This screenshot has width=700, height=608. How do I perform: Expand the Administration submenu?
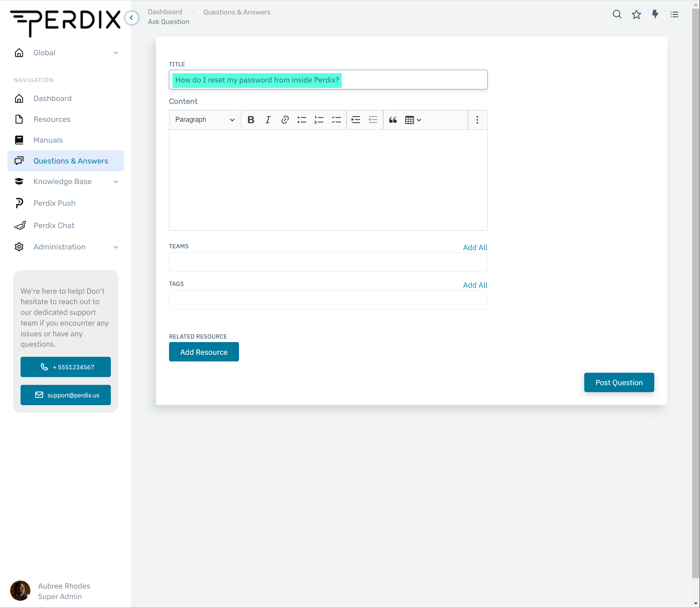pyautogui.click(x=116, y=247)
